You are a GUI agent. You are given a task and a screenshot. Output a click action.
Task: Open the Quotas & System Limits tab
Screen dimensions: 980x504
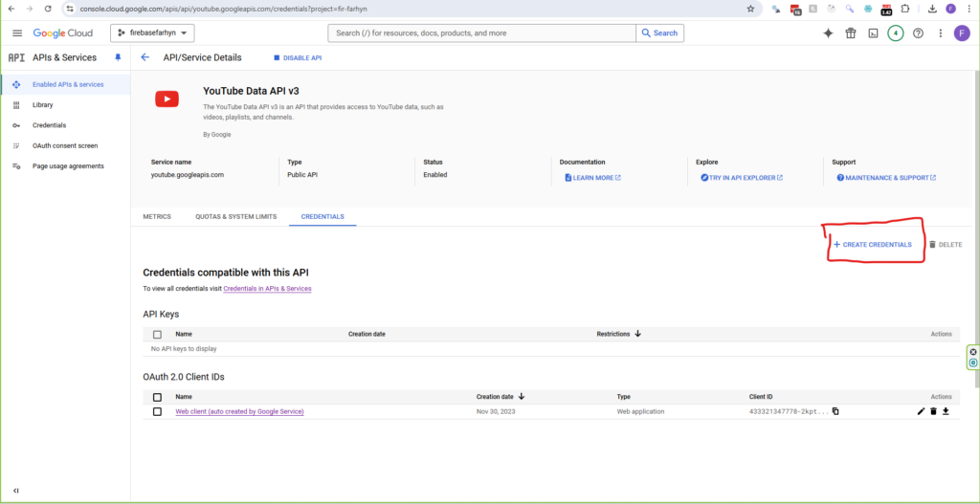click(235, 216)
